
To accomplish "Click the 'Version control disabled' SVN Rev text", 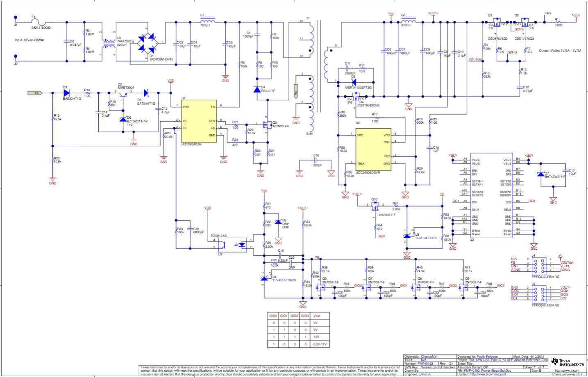I will click(438, 367).
